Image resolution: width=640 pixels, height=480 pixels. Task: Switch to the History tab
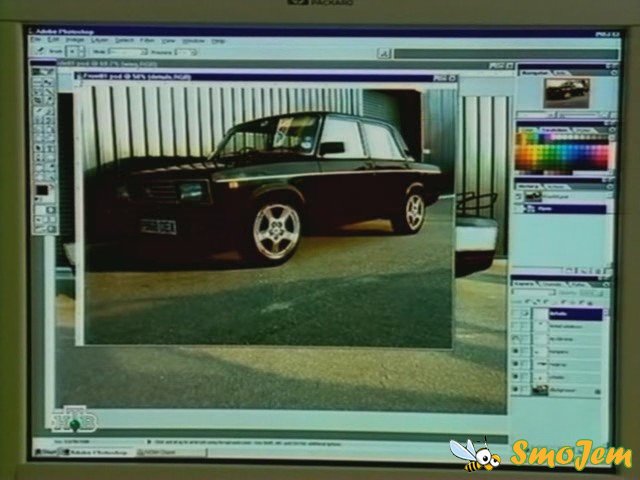[528, 187]
